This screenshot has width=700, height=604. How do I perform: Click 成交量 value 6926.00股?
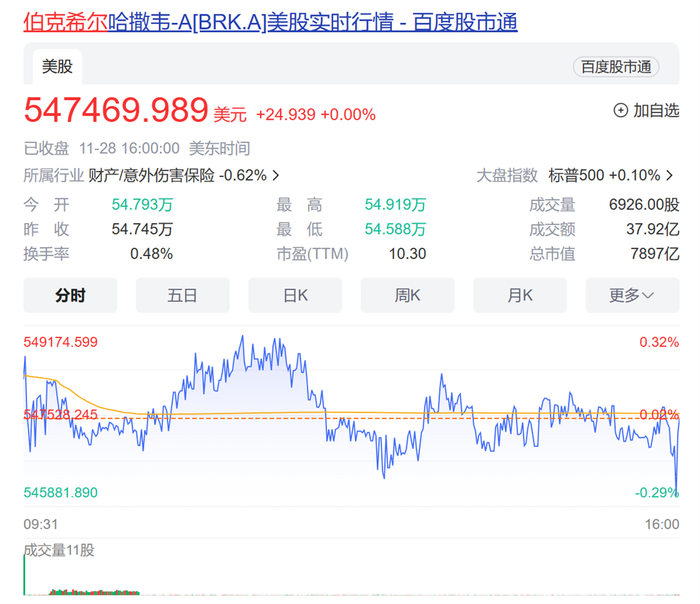(644, 204)
